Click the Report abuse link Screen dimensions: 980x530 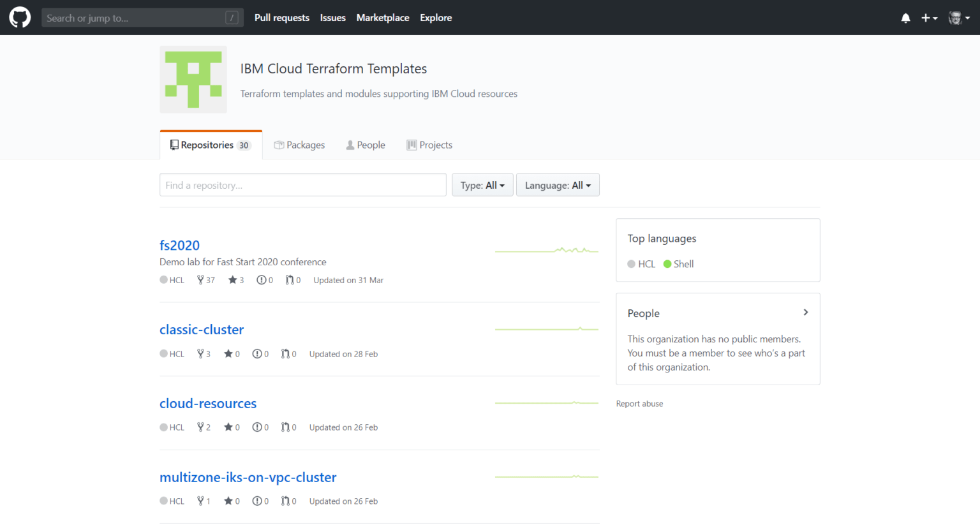click(x=639, y=404)
